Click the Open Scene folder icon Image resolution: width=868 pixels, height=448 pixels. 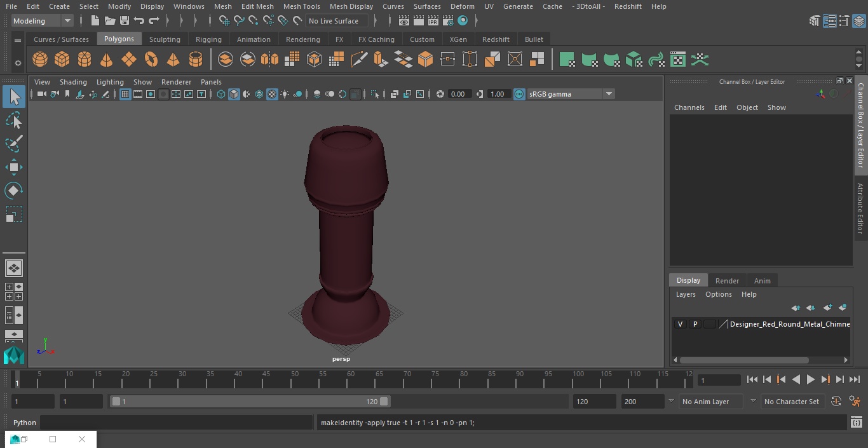click(x=110, y=21)
